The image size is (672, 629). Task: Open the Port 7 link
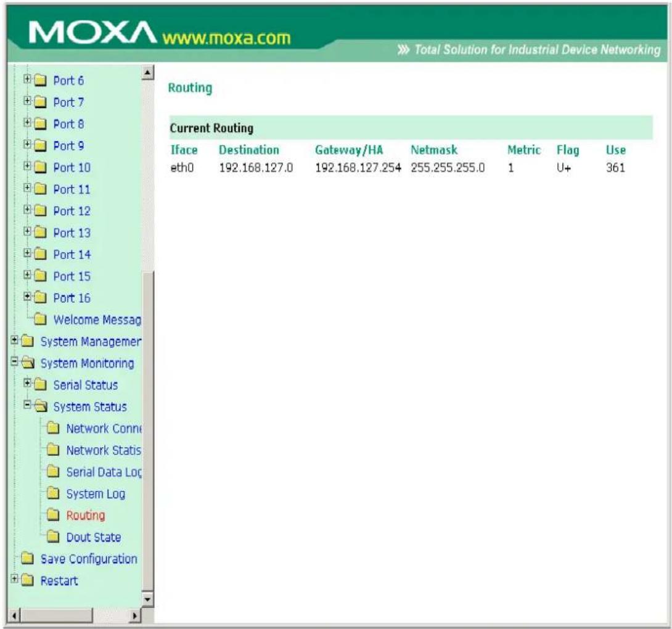[68, 102]
